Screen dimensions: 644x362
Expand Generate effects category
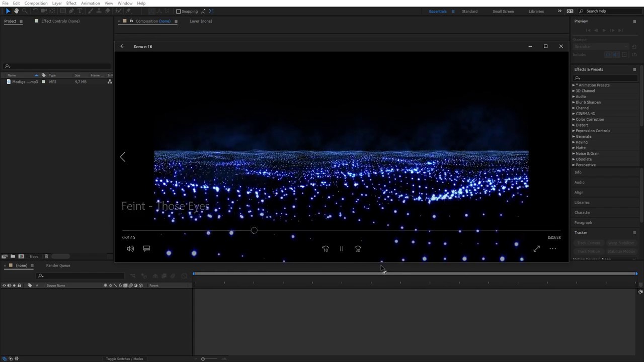point(574,136)
